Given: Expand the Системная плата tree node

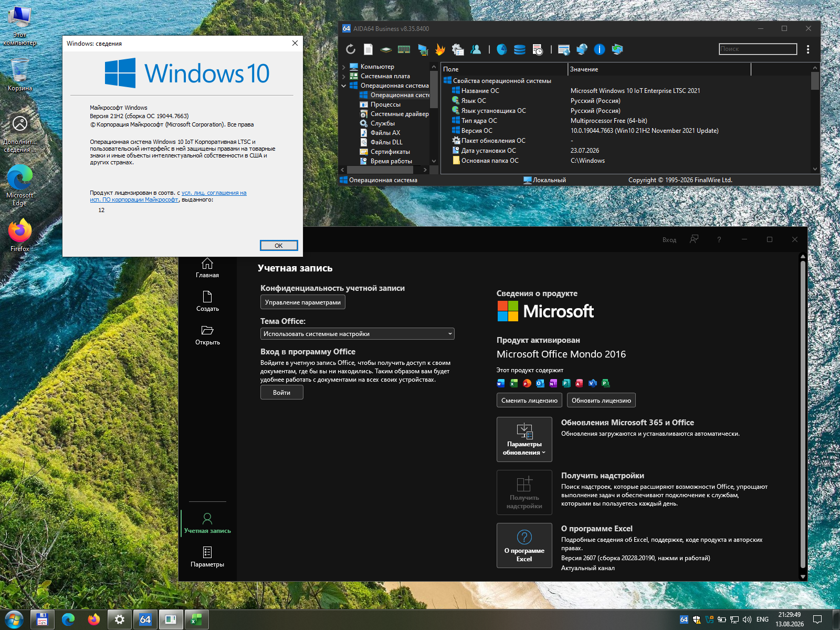Looking at the screenshot, I should (x=344, y=77).
